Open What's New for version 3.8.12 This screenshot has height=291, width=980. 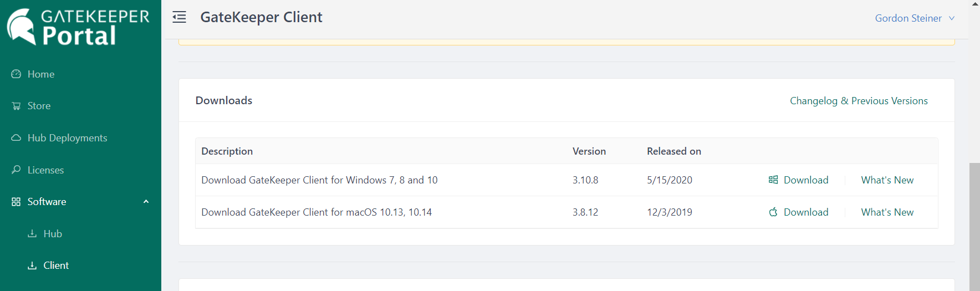(887, 212)
